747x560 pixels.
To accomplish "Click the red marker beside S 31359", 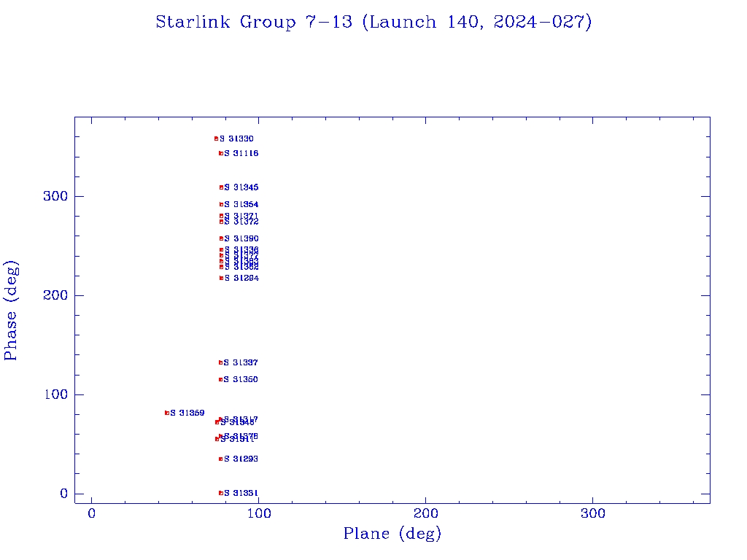I will point(167,413).
